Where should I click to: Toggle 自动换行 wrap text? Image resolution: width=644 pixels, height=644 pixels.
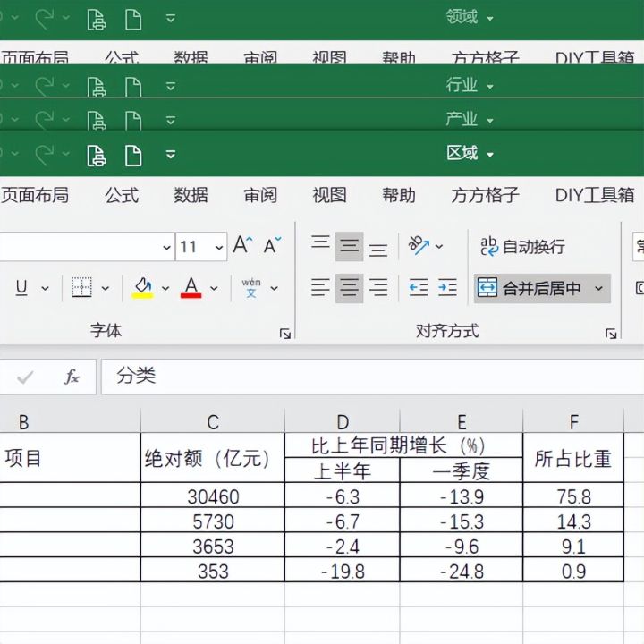(522, 247)
